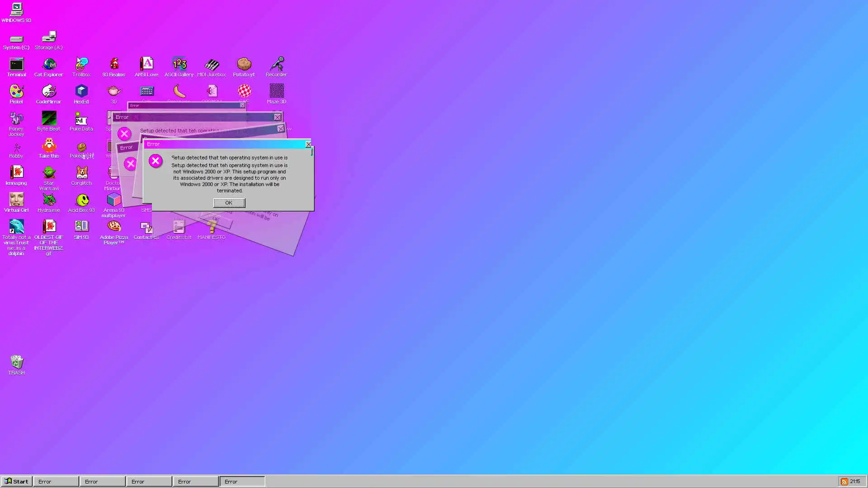Click the RSS feed tray icon
This screenshot has width=868, height=488.
click(x=844, y=481)
